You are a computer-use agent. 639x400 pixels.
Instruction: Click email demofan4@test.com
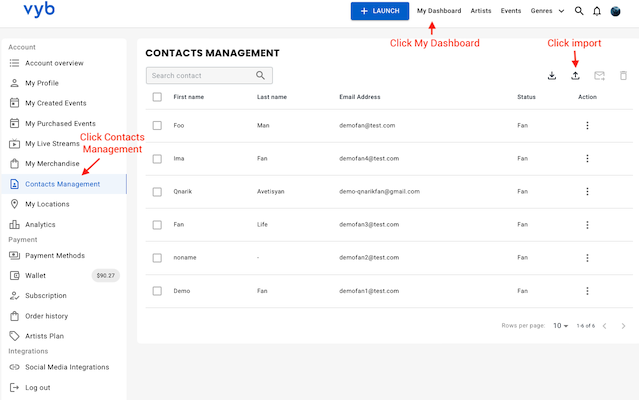[369, 158]
